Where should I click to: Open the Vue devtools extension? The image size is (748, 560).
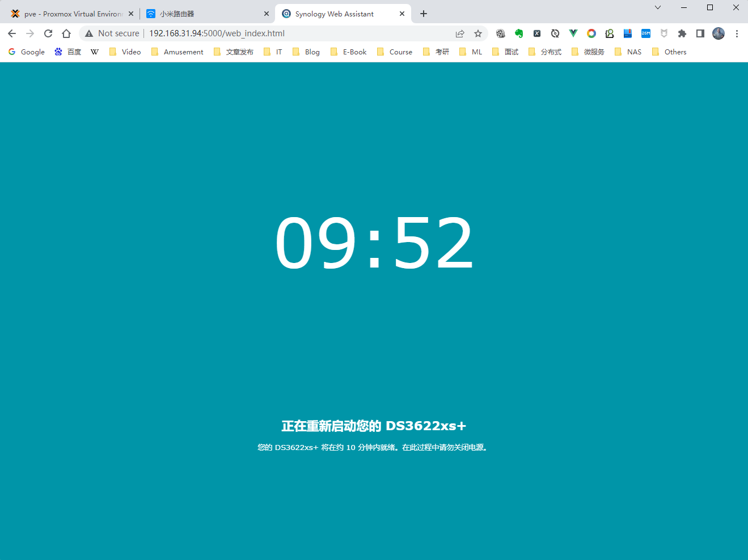[573, 33]
